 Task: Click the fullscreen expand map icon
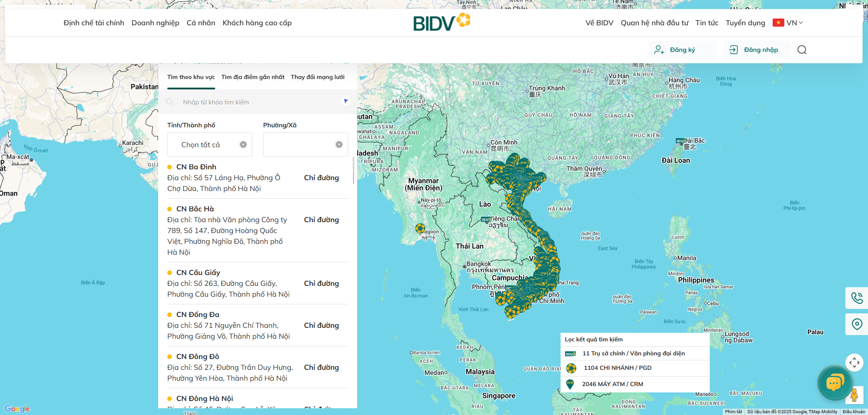tap(854, 362)
